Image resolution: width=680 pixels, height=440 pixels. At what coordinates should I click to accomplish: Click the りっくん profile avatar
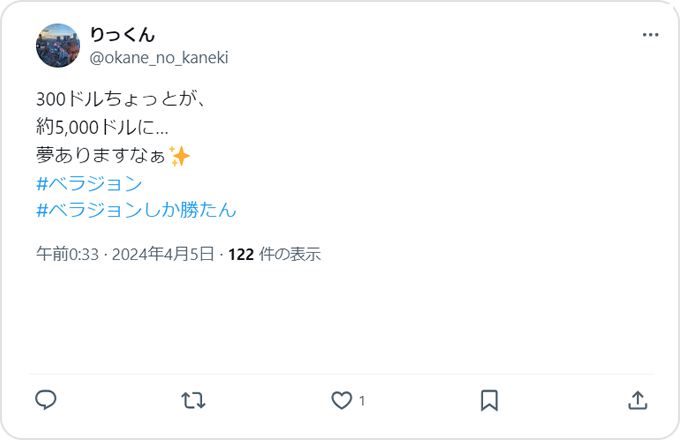(57, 46)
